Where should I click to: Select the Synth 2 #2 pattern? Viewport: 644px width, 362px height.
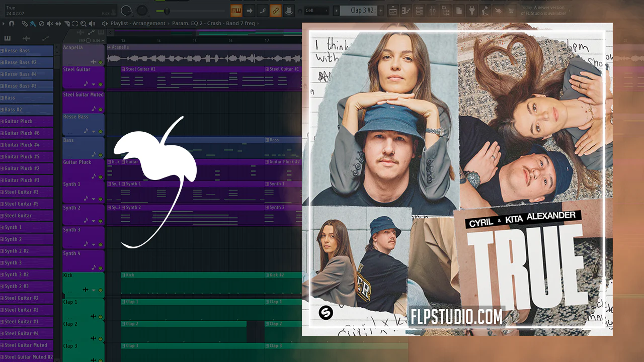[27, 251]
